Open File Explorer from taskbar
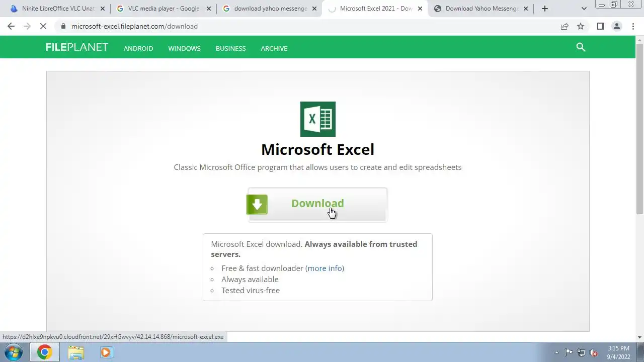644x362 pixels. click(76, 352)
